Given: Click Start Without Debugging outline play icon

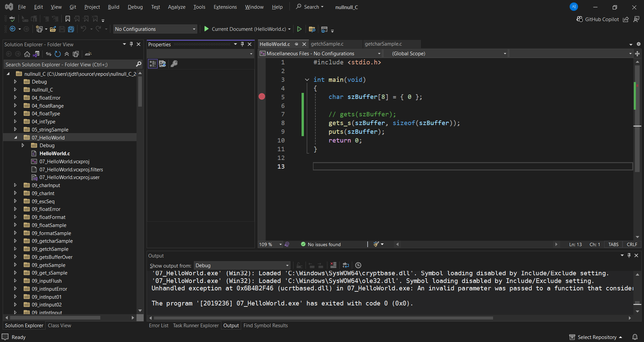Looking at the screenshot, I should (x=300, y=29).
